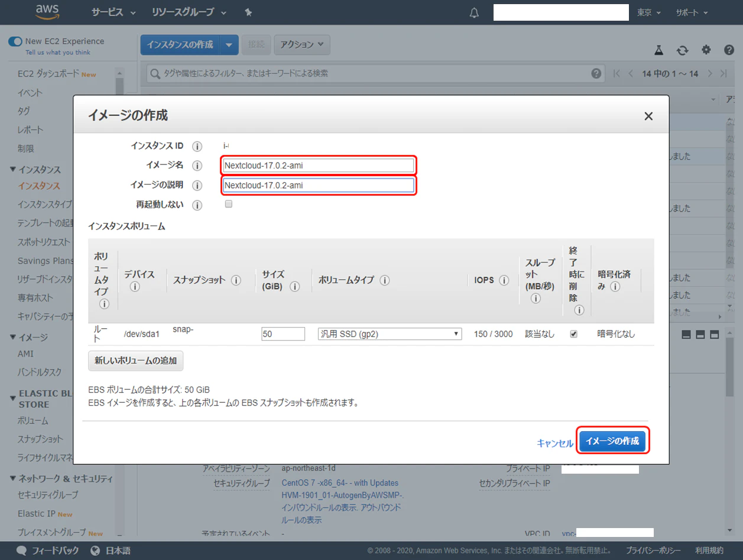Open the pin shortcut star icon
The height and width of the screenshot is (560, 743).
click(x=248, y=12)
